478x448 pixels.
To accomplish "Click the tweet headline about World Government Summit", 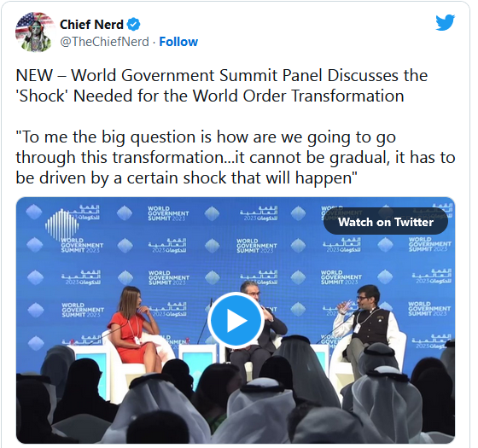I will pyautogui.click(x=222, y=85).
